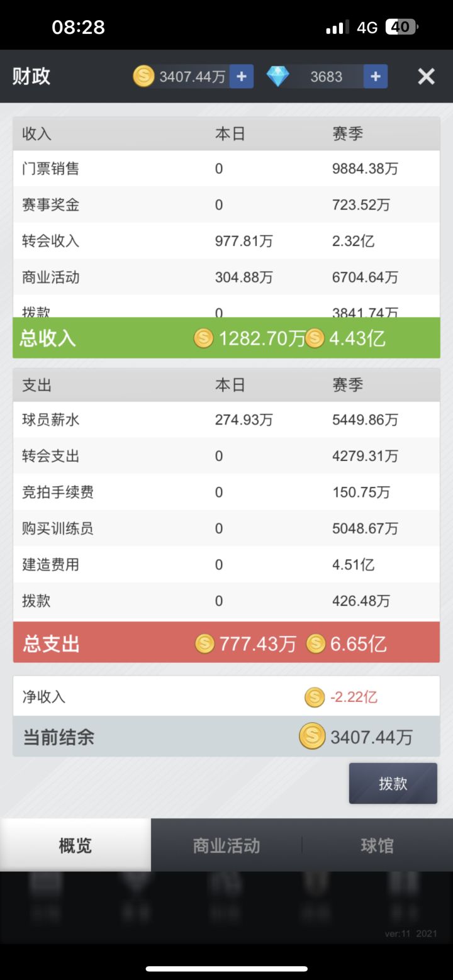
Task: Tap the plus button beside the gold coin balance
Action: (241, 77)
